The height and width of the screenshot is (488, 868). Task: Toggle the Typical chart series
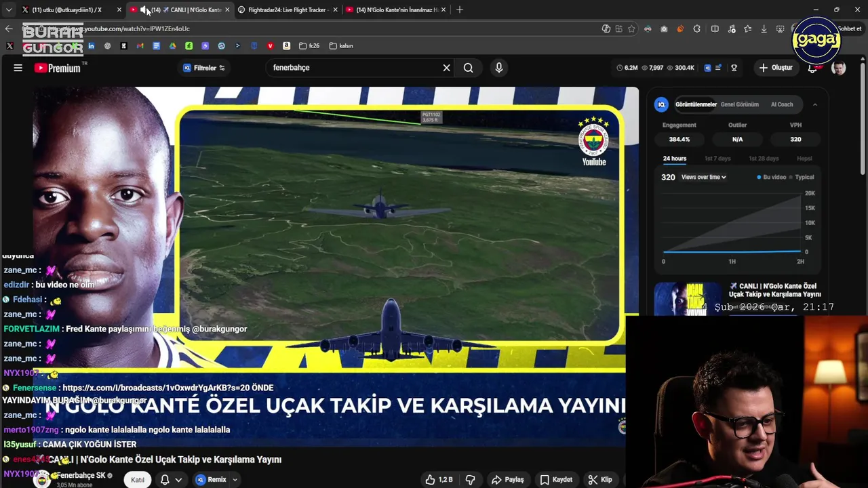(x=801, y=177)
